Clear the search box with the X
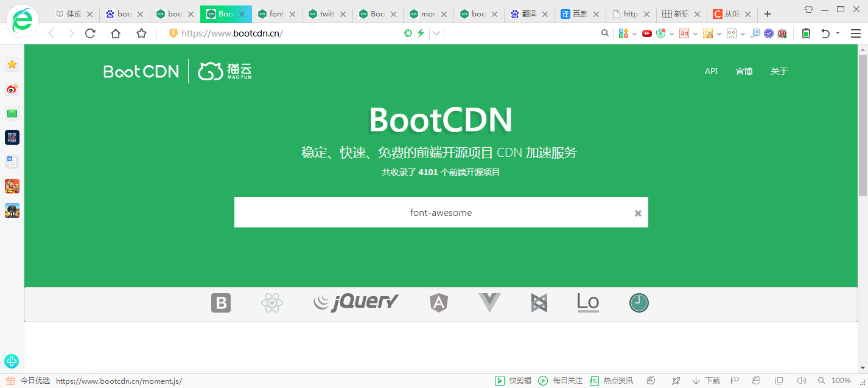This screenshot has height=388, width=868. click(638, 213)
